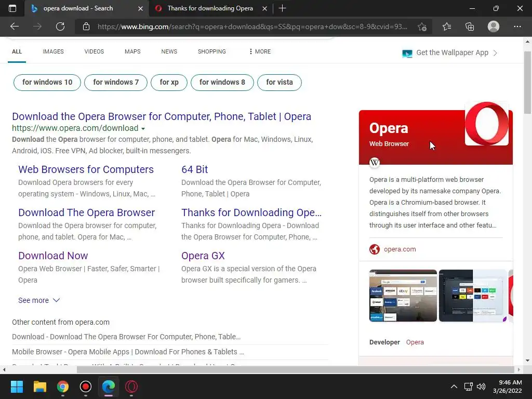Click Wallpaper App promo icon

(407, 54)
